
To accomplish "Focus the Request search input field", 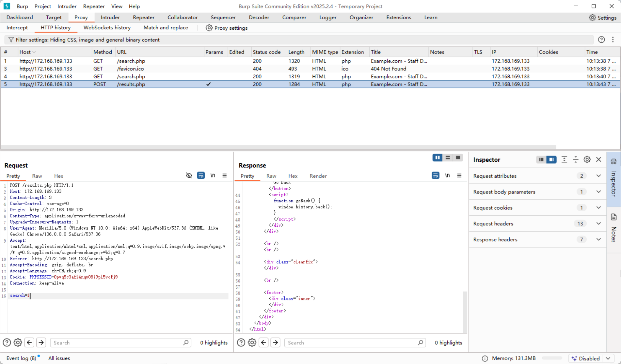I will coord(121,342).
